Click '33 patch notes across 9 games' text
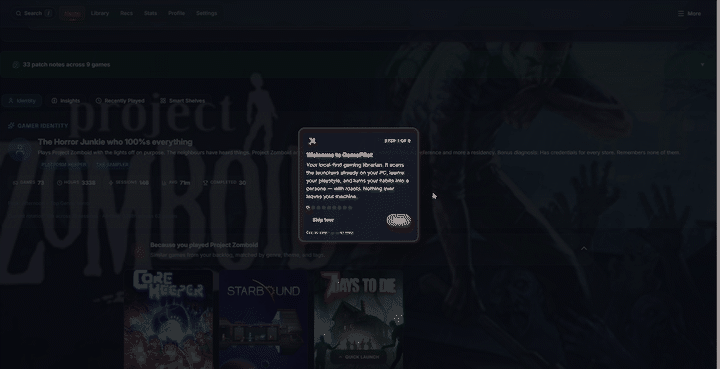720x369 pixels. 66,65
